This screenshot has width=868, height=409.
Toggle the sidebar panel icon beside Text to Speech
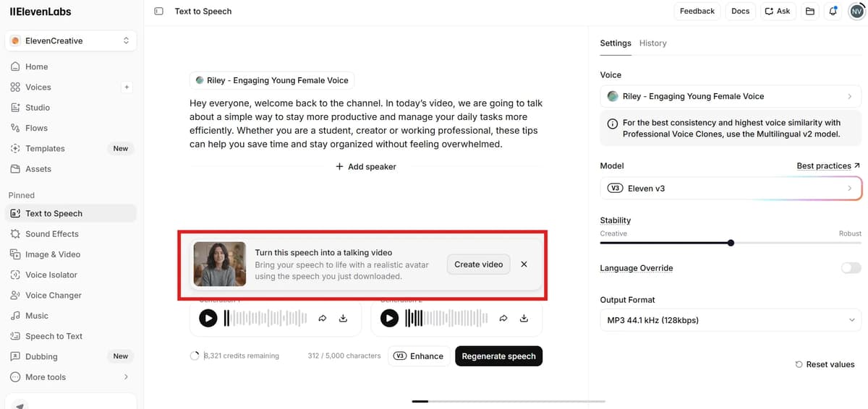[x=159, y=12]
